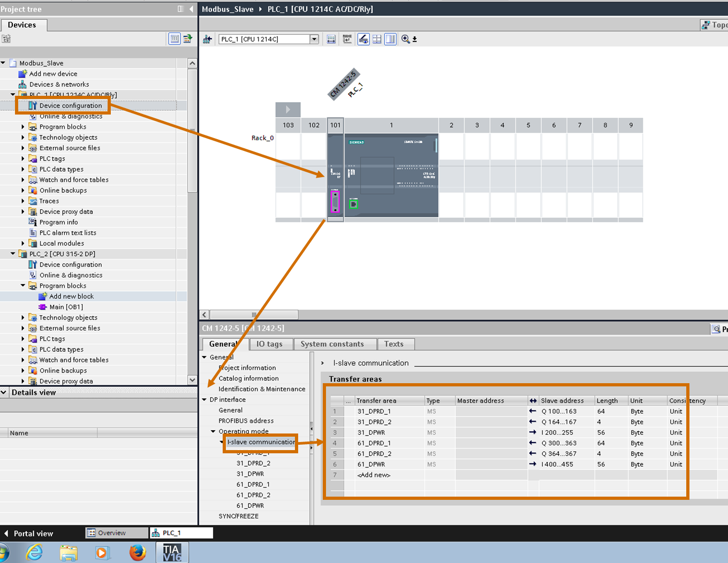Collapse the Modbus_Slave project node
This screenshot has height=563, width=728.
(3, 63)
